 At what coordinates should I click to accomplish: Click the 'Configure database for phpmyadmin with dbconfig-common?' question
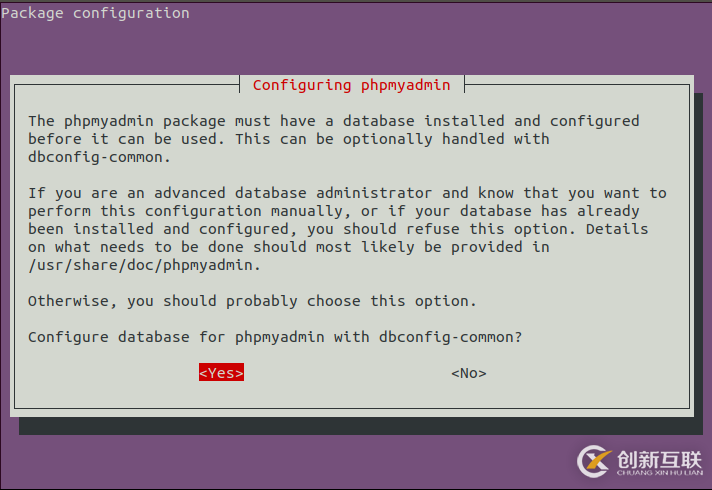pos(275,337)
